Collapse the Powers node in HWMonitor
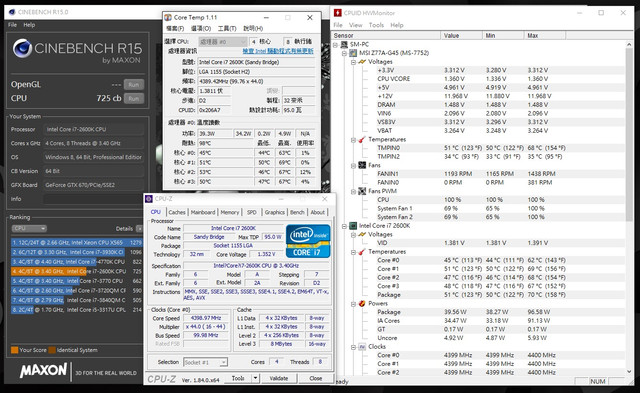The height and width of the screenshot is (393, 640). 353,304
